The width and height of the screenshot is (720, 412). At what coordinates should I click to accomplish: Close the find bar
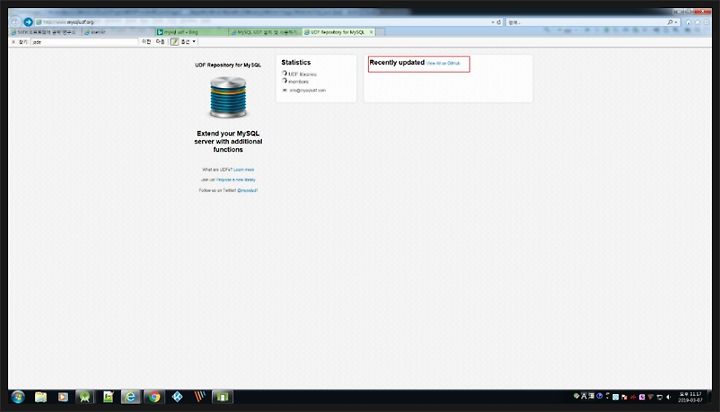13,42
